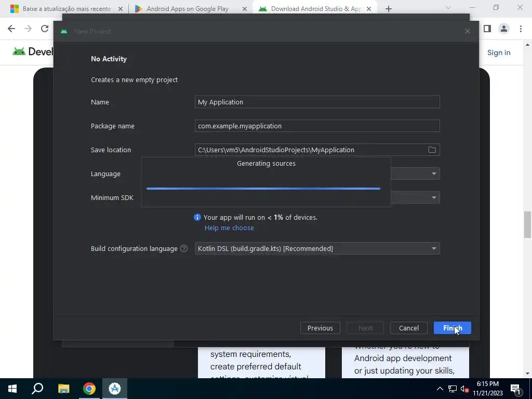
Task: Close the Download Android Studio tab
Action: [x=369, y=9]
